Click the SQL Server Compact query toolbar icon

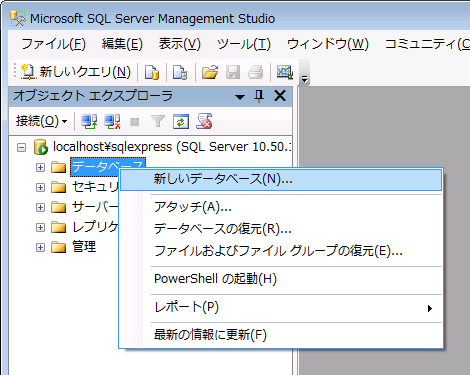[180, 72]
